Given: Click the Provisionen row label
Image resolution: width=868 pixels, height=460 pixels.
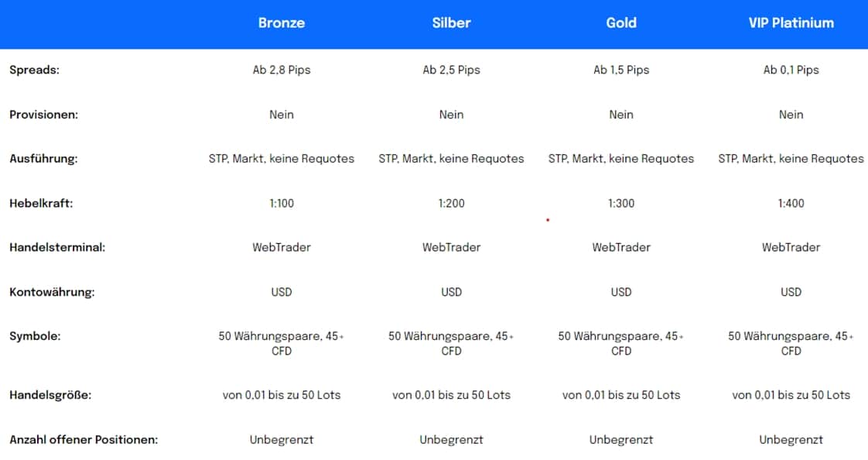Looking at the screenshot, I should 44,115.
